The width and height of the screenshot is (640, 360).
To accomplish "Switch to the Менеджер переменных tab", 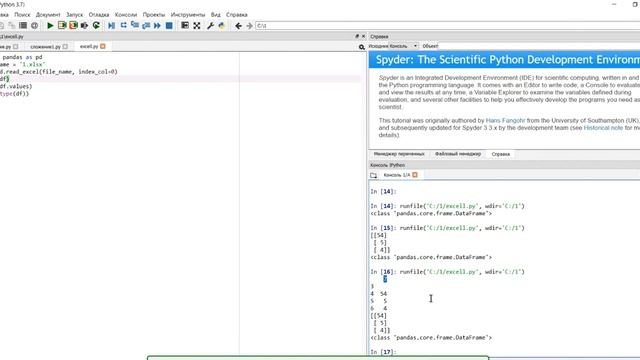I will click(x=399, y=154).
